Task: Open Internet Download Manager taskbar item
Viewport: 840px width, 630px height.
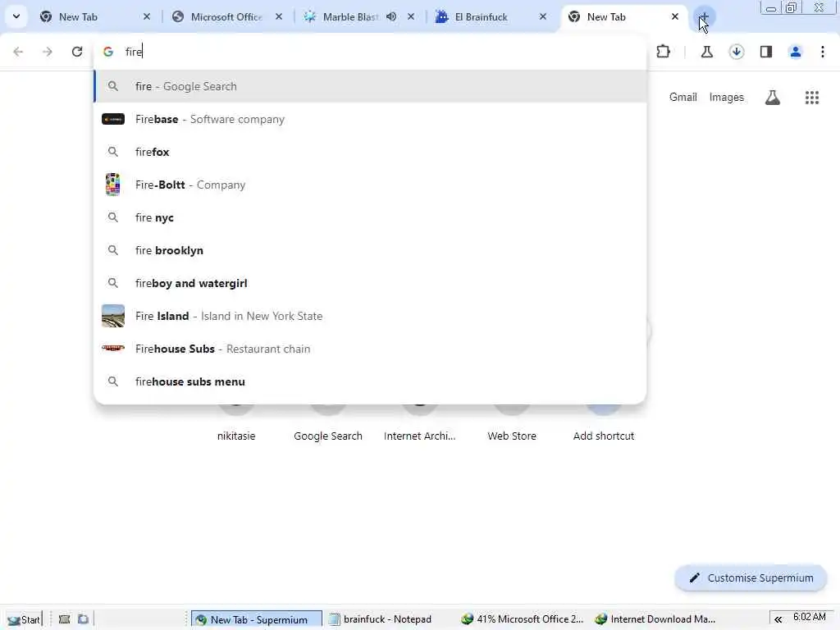Action: (x=655, y=619)
